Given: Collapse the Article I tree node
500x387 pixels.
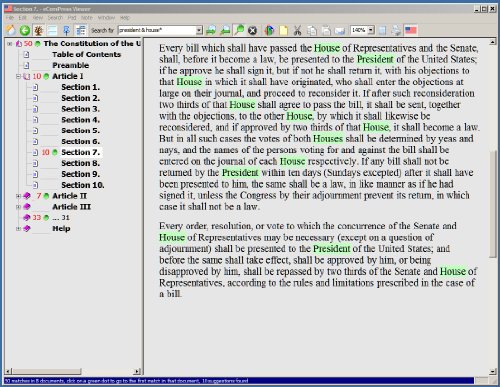Looking at the screenshot, I should (19, 76).
